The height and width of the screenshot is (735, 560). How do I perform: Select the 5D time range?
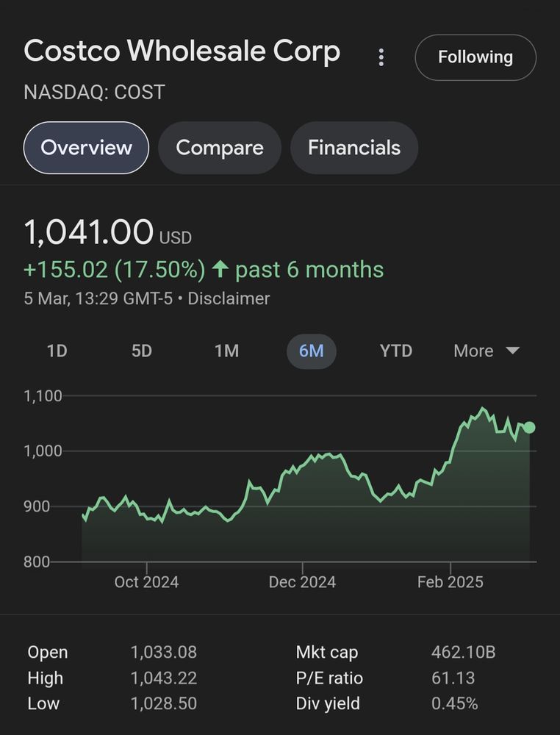142,351
